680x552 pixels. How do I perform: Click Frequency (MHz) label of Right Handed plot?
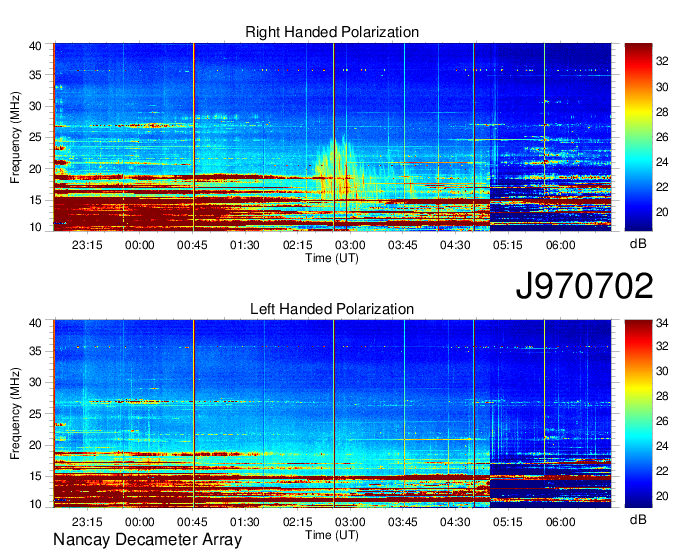pyautogui.click(x=15, y=137)
